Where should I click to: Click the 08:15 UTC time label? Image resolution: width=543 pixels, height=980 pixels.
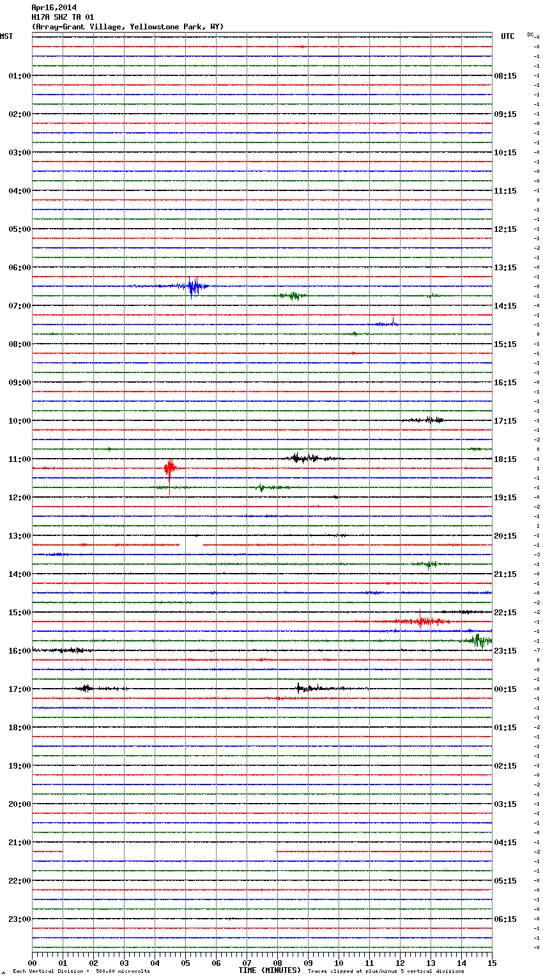505,76
